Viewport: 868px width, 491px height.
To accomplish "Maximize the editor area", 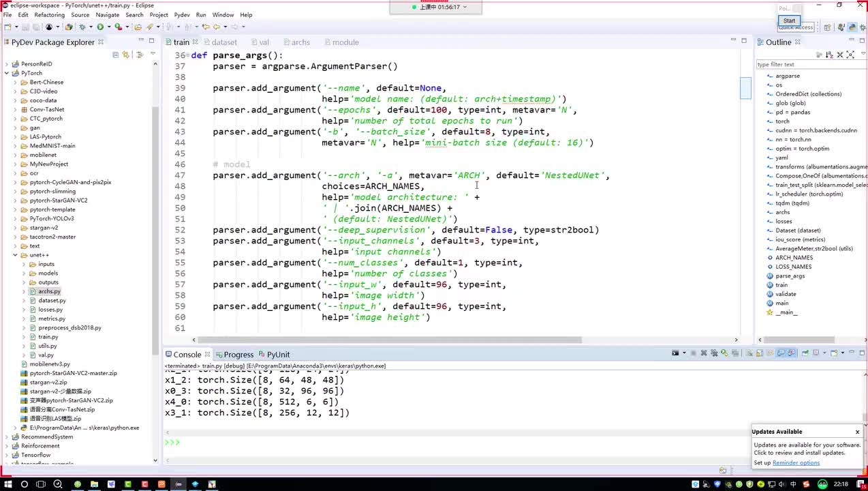I will tap(745, 40).
